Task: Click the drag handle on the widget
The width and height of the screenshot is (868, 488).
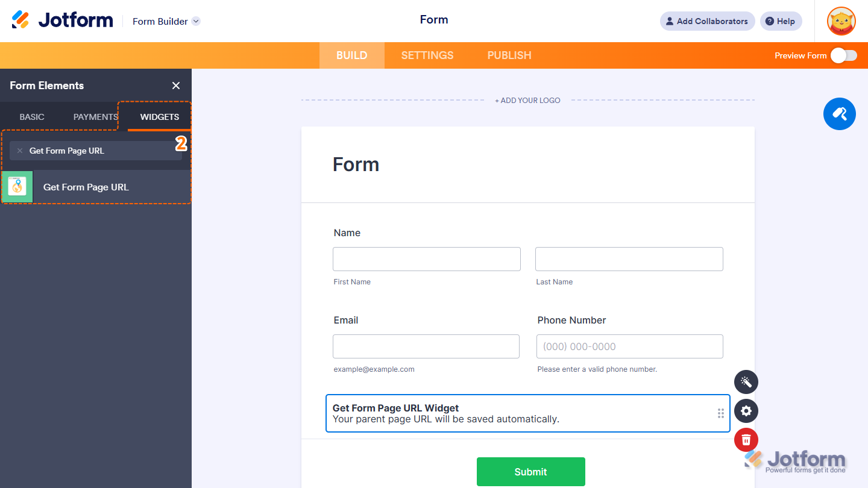Action: pos(721,413)
